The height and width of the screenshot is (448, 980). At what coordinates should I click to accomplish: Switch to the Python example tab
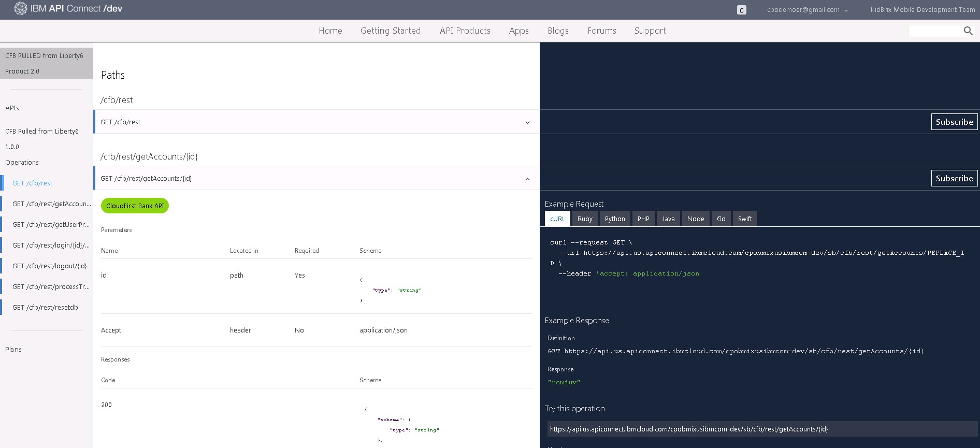click(615, 219)
